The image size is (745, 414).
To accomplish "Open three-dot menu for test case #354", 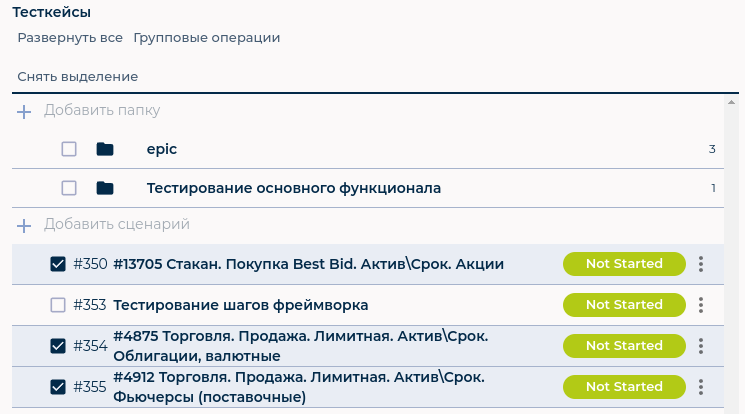I will point(701,346).
